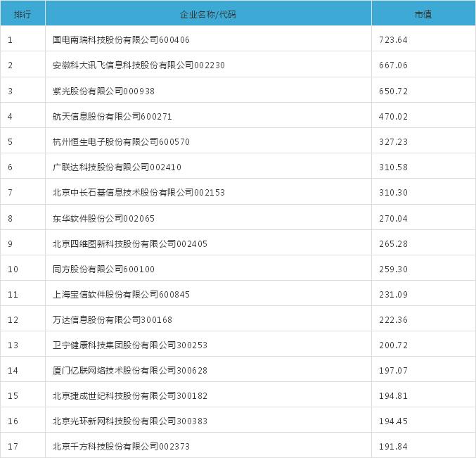Click market value 310.58

394,167
